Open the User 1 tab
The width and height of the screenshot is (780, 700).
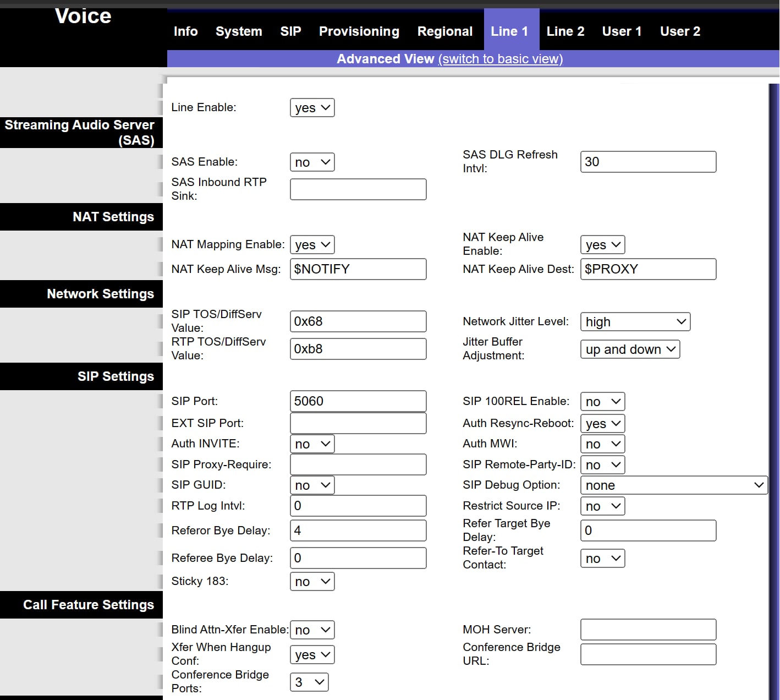pos(622,31)
